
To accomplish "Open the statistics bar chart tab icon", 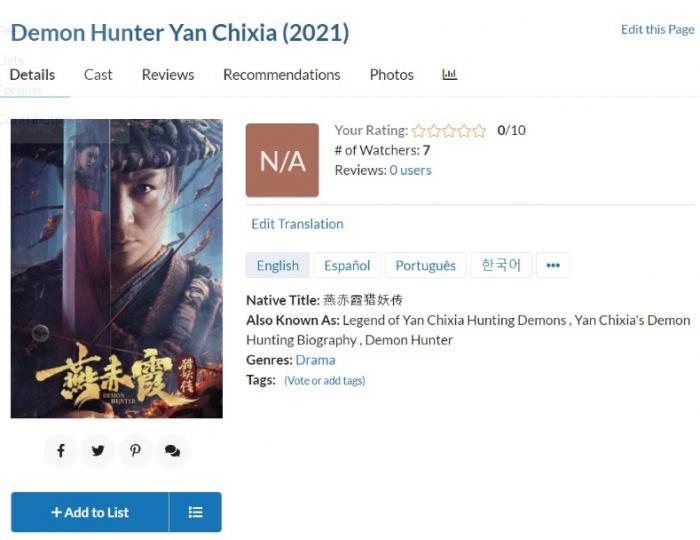I will click(450, 74).
